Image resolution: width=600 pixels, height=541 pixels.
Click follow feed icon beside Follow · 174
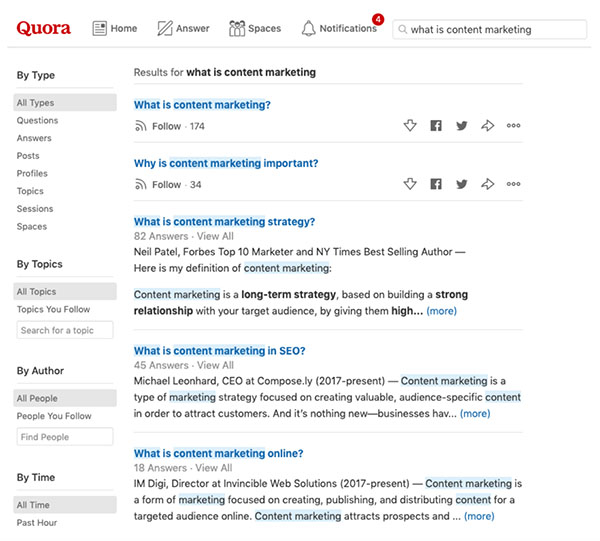[x=140, y=126]
